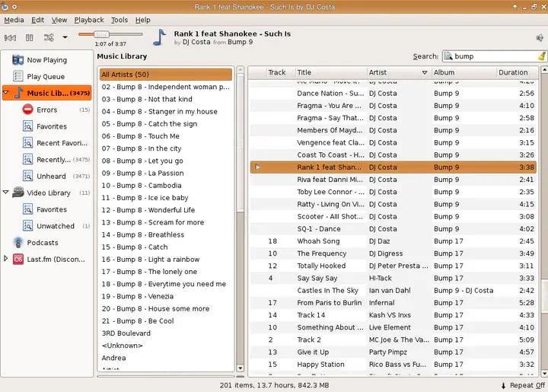The height and width of the screenshot is (392, 548).
Task: Select All Artists (50) in browser
Action: (x=166, y=75)
